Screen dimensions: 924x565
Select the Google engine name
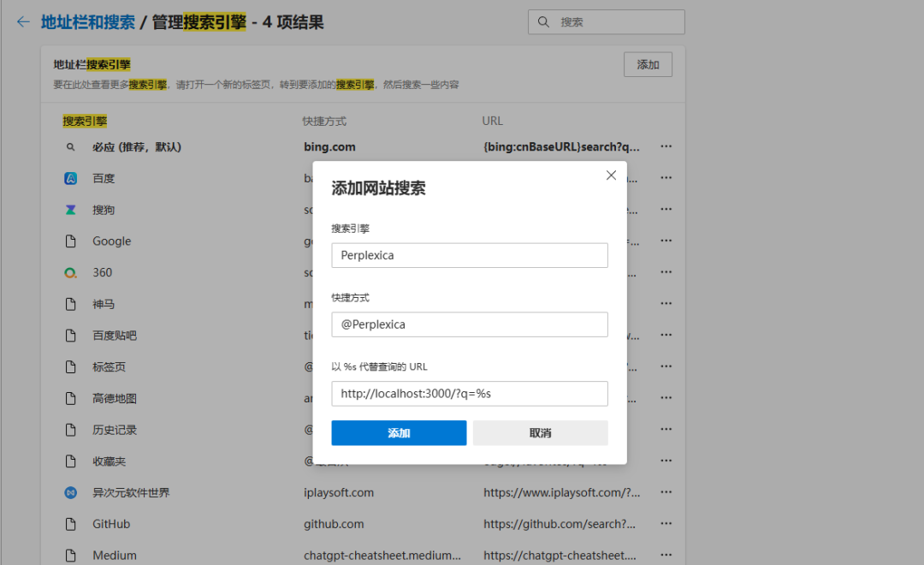(x=111, y=241)
